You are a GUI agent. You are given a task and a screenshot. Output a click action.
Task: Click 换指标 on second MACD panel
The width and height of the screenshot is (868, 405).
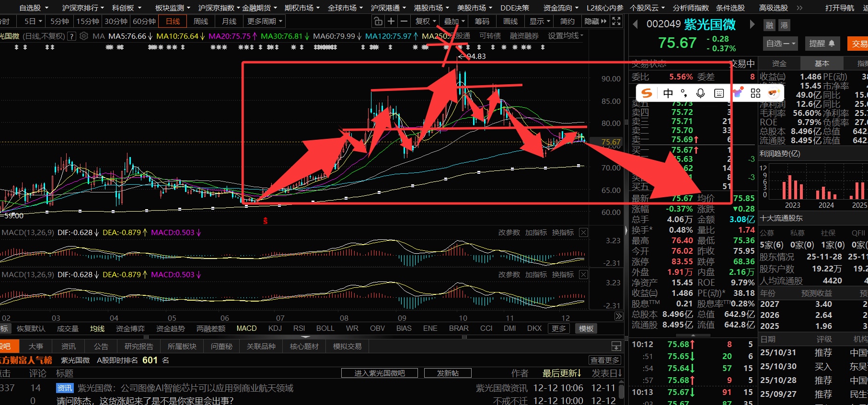coord(563,274)
